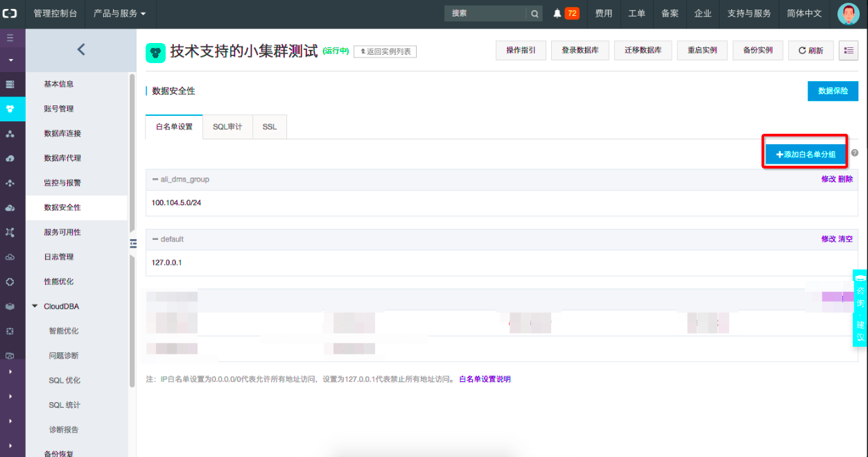
Task: Click the server stack icon in the left rail
Action: [10, 85]
